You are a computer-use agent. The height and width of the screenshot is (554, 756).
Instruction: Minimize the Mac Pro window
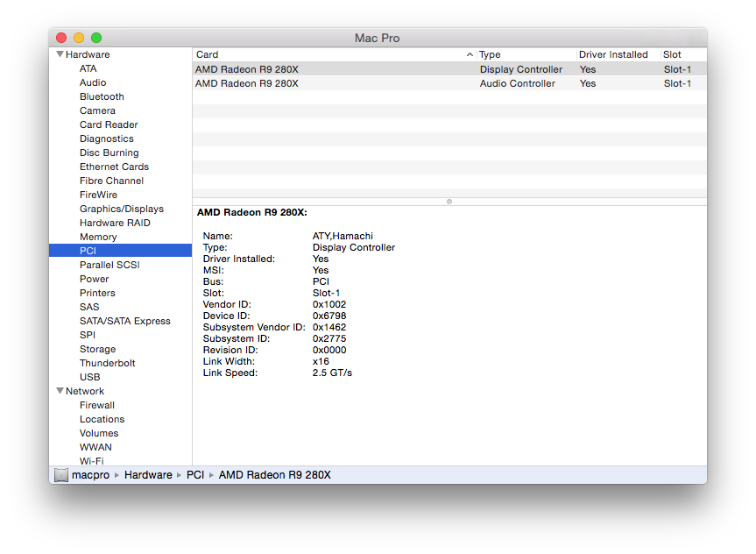coord(79,38)
